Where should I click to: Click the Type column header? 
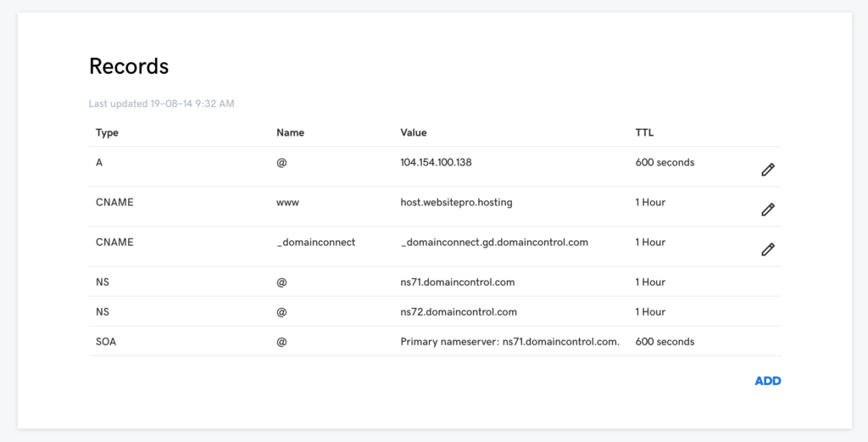(x=107, y=133)
